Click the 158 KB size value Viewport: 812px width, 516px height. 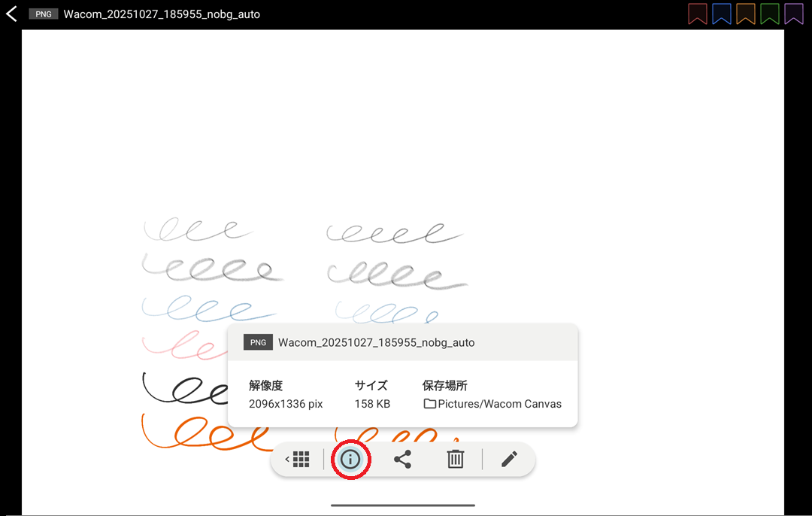[x=372, y=404]
